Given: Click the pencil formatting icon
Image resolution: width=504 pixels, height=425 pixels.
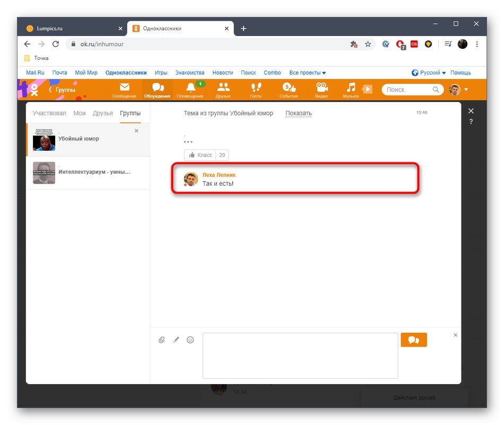Looking at the screenshot, I should 176,340.
